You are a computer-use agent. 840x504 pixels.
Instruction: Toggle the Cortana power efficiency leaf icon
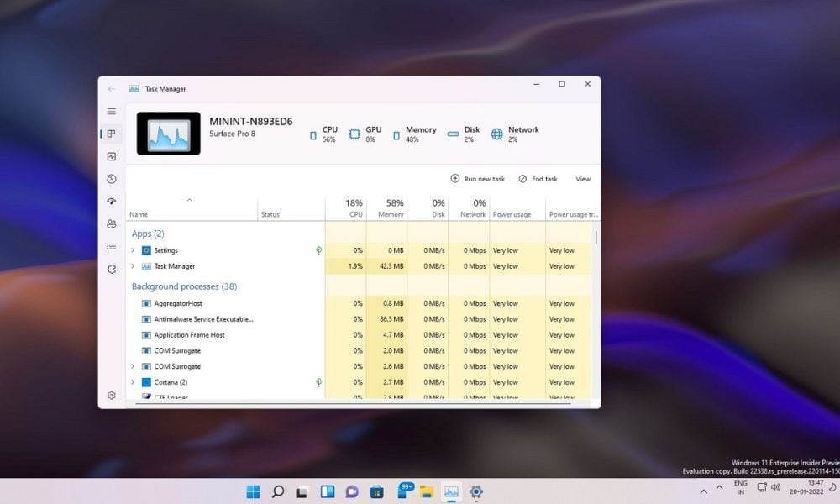tap(318, 382)
